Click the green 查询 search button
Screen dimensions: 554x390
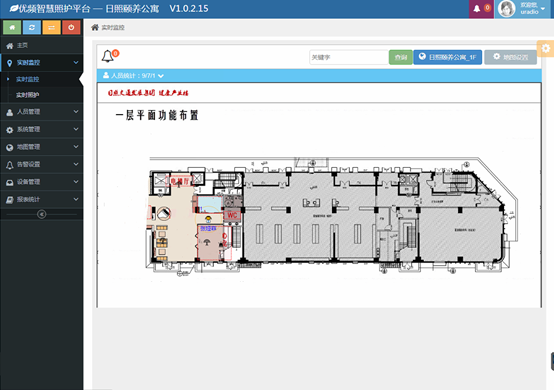coord(401,57)
